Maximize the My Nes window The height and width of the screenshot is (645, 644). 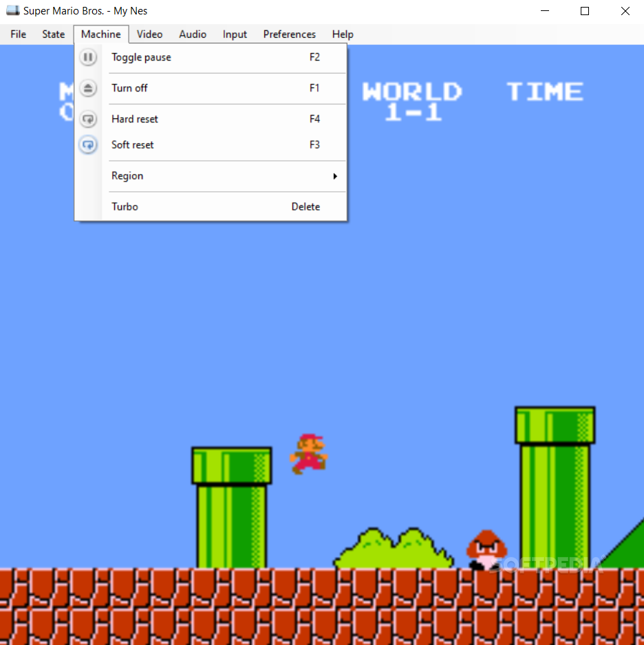click(584, 11)
